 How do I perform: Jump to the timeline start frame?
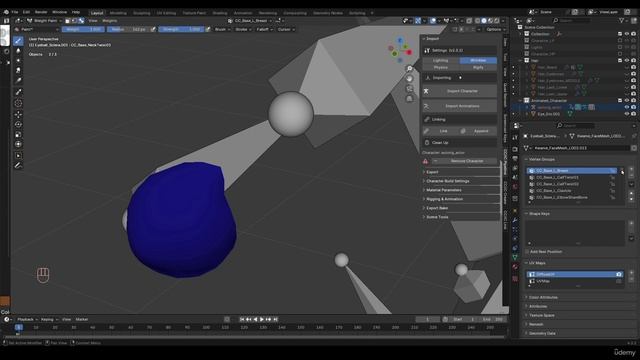pos(242,319)
